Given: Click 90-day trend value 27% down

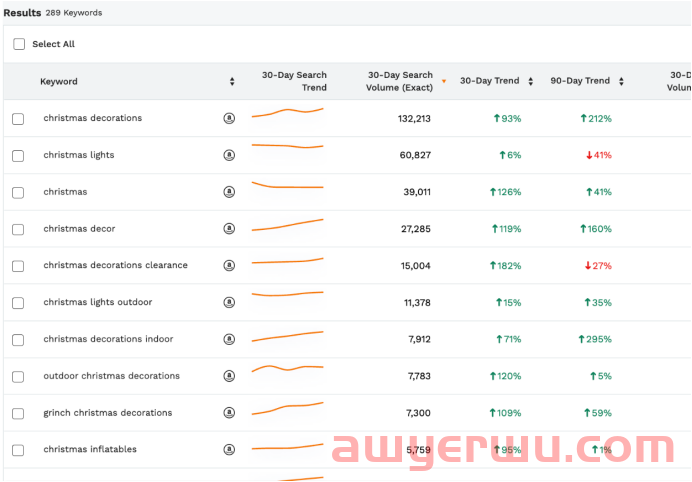Looking at the screenshot, I should [x=598, y=266].
